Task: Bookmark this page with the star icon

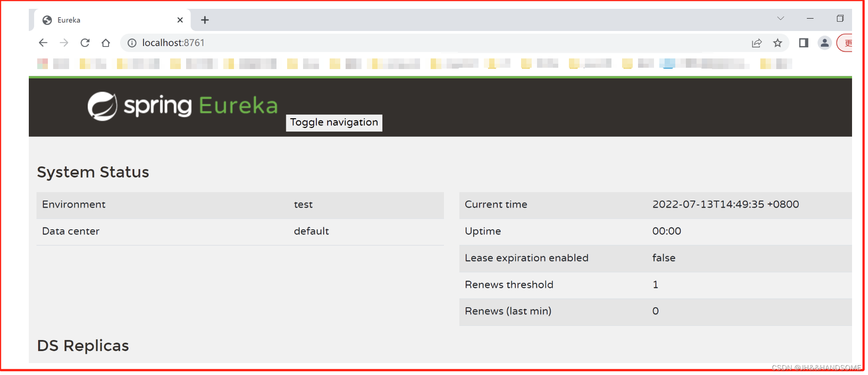Action: pyautogui.click(x=777, y=43)
